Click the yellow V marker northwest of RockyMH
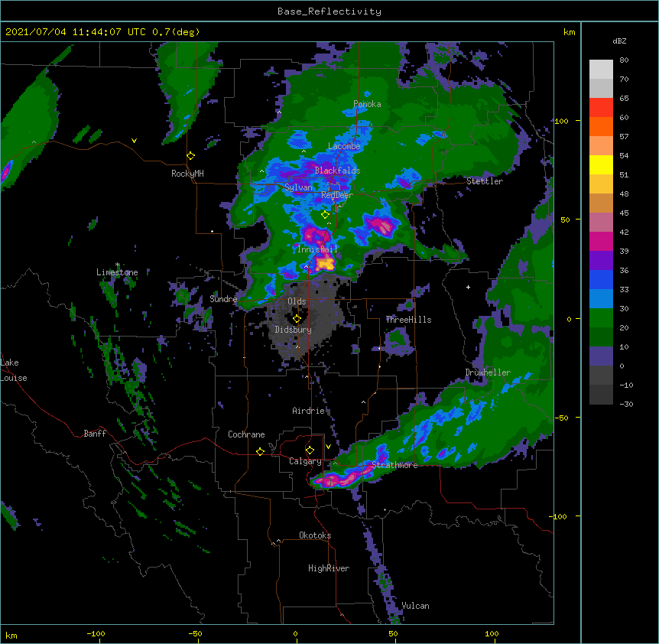The width and height of the screenshot is (659, 644). (x=134, y=141)
